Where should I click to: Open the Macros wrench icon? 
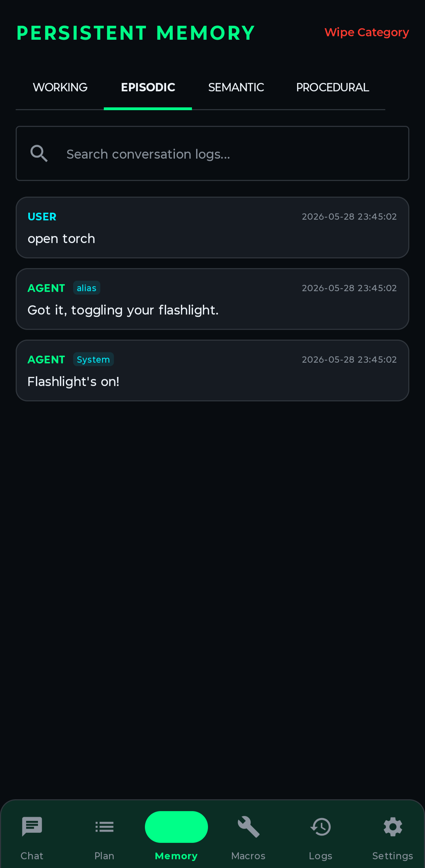[x=248, y=827]
